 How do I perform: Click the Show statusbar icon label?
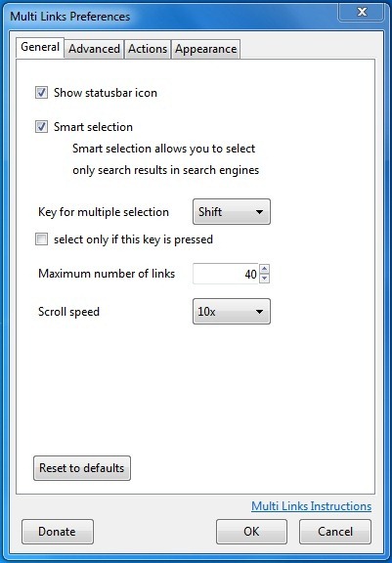106,93
